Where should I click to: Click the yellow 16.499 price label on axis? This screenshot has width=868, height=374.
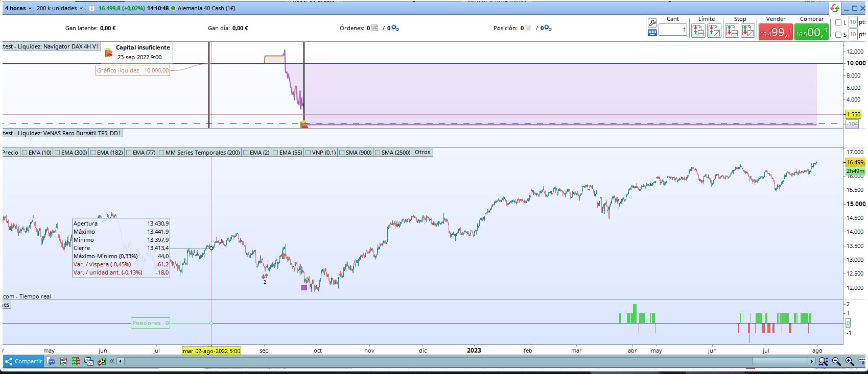tap(855, 162)
